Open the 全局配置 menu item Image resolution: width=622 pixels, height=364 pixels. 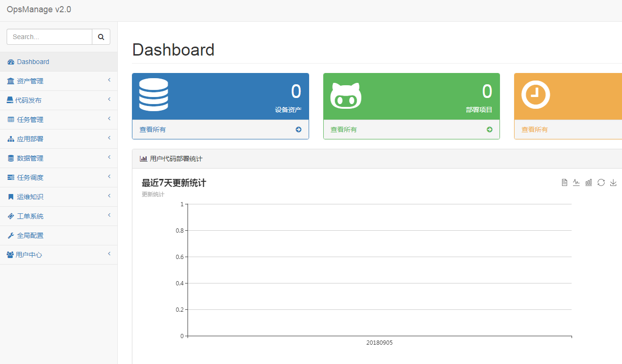pyautogui.click(x=58, y=235)
